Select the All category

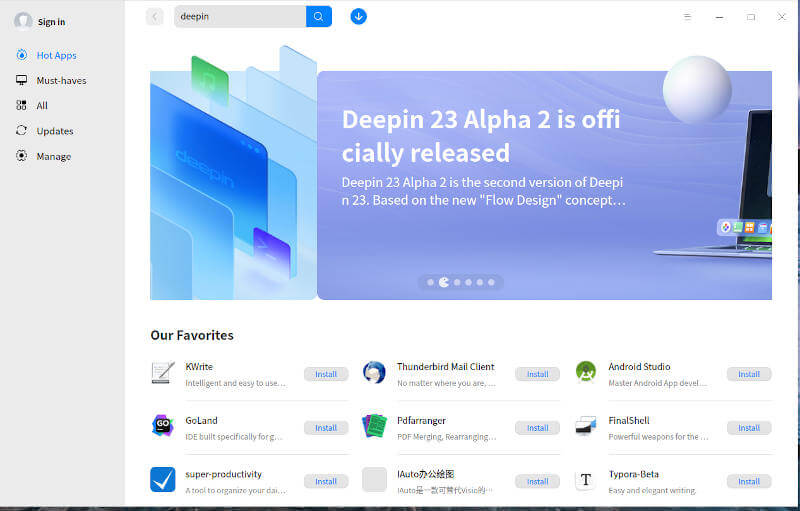tap(42, 106)
